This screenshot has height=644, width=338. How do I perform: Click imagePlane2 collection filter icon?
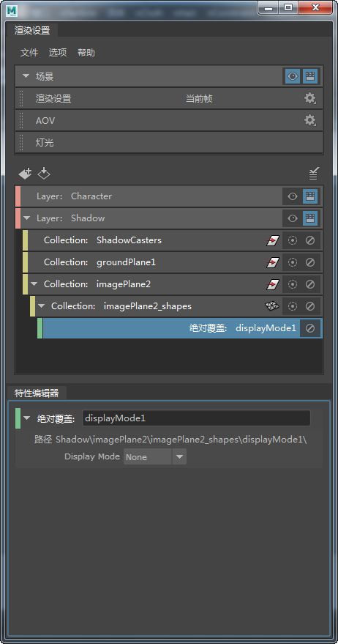point(273,284)
